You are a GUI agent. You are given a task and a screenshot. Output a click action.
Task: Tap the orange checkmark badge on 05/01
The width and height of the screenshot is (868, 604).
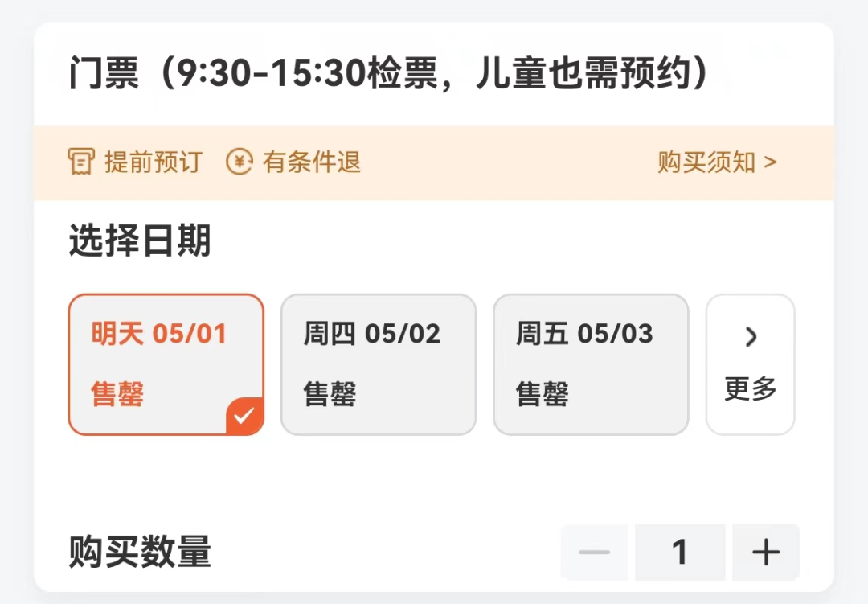[244, 416]
